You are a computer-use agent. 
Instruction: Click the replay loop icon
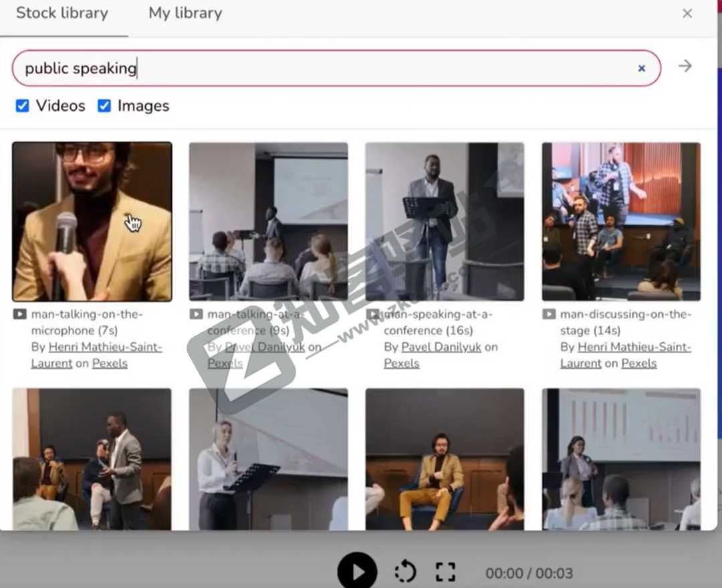click(x=405, y=572)
